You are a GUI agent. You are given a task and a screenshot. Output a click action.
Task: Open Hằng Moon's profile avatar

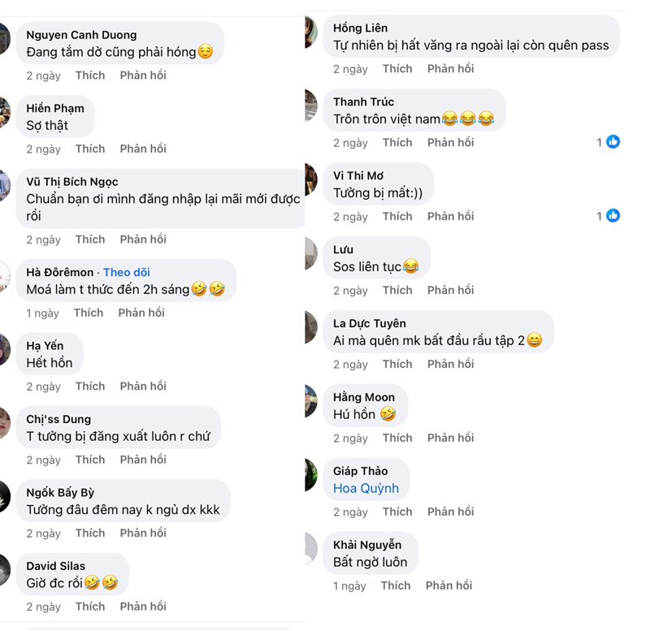(x=310, y=401)
